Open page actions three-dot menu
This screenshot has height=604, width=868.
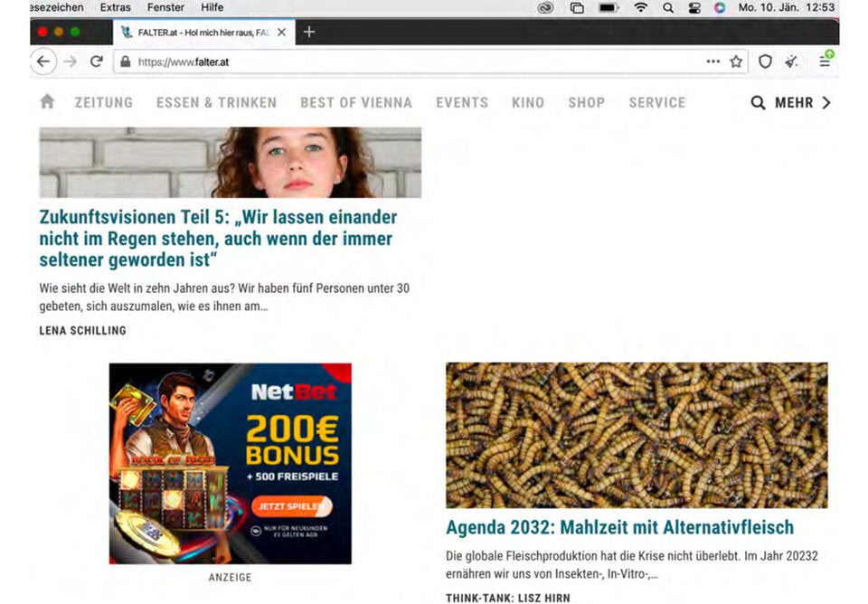click(x=713, y=61)
